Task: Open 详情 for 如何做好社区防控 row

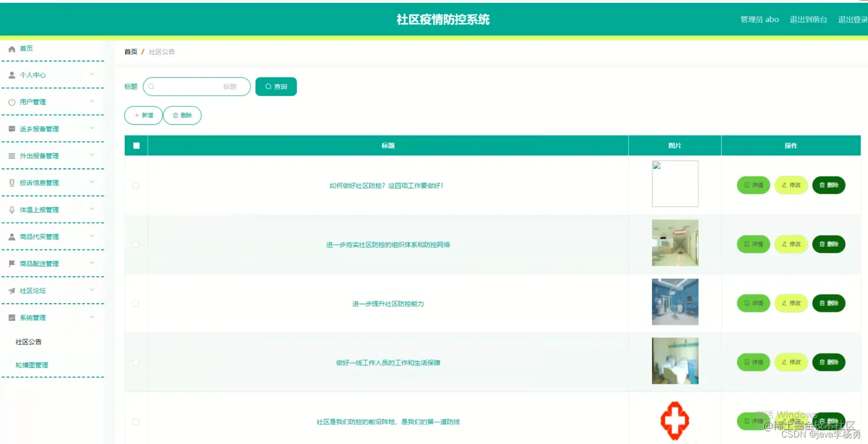Action: 753,186
